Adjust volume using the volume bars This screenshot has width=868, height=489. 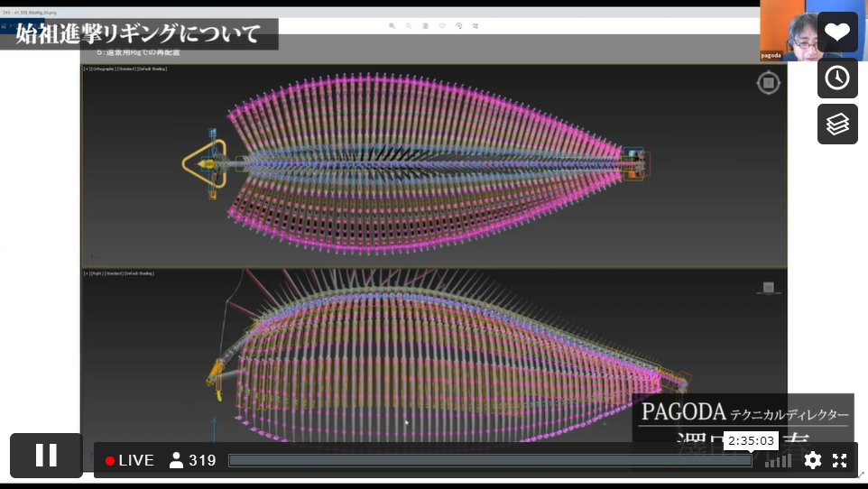pyautogui.click(x=778, y=461)
